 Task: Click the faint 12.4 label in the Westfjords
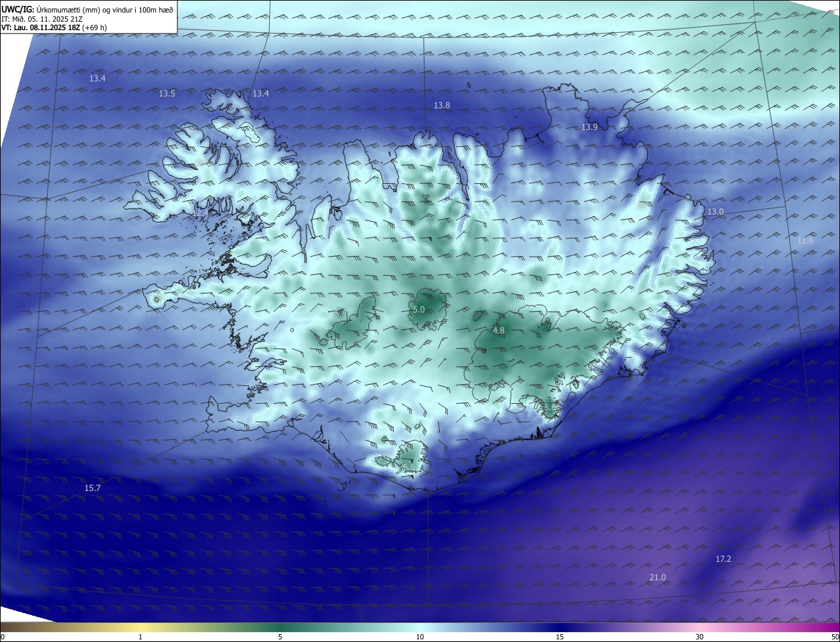(x=200, y=213)
